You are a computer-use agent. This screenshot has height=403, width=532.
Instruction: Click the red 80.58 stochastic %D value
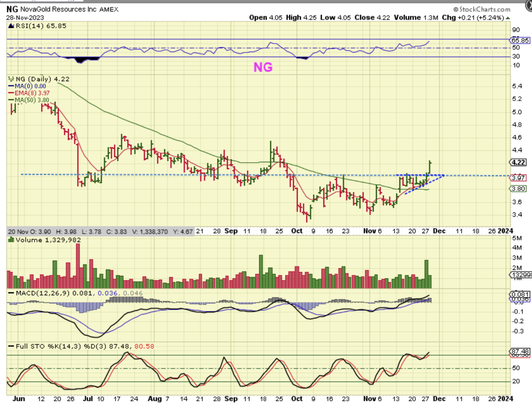[x=144, y=346]
